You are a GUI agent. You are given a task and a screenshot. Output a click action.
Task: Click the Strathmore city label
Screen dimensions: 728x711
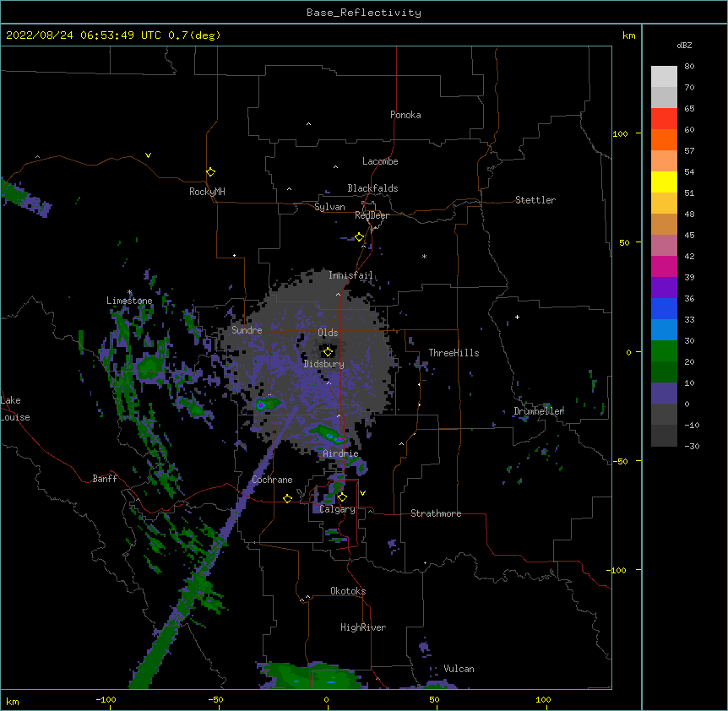point(436,513)
